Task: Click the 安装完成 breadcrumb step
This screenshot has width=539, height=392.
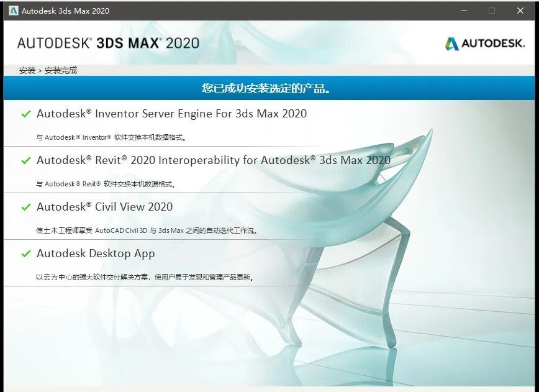Action: 61,70
